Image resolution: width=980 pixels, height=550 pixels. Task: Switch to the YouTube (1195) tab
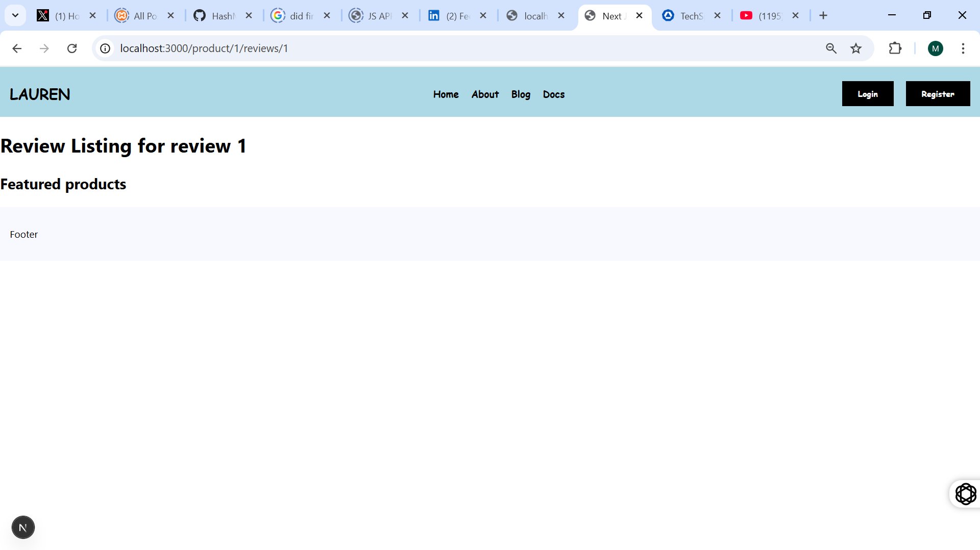click(x=769, y=16)
